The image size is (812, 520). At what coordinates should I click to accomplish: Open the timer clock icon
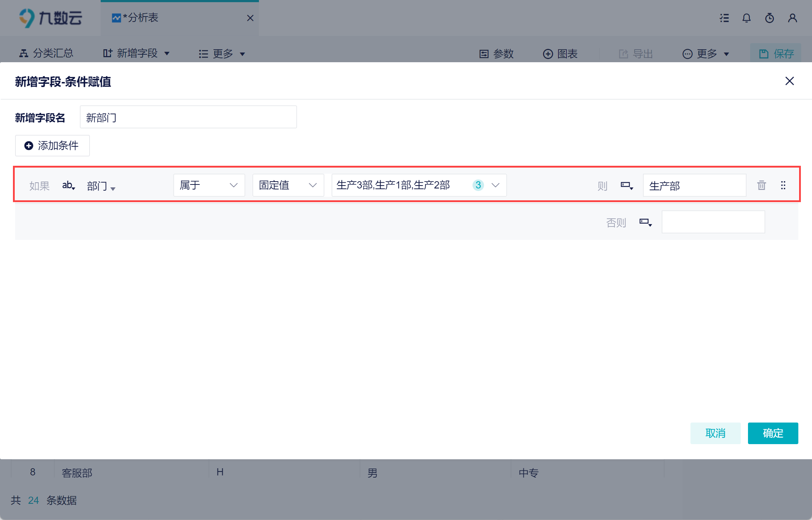(x=769, y=18)
